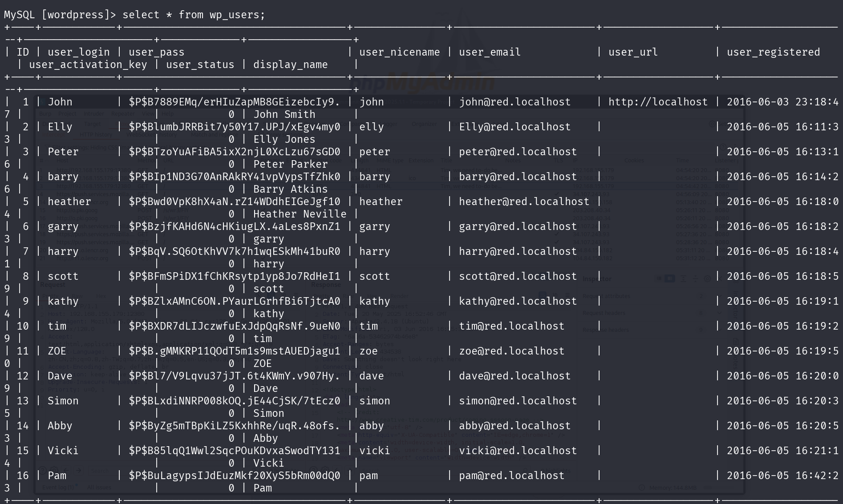Click the email Elly@red.localhost
This screenshot has height=504, width=843.
(x=515, y=127)
